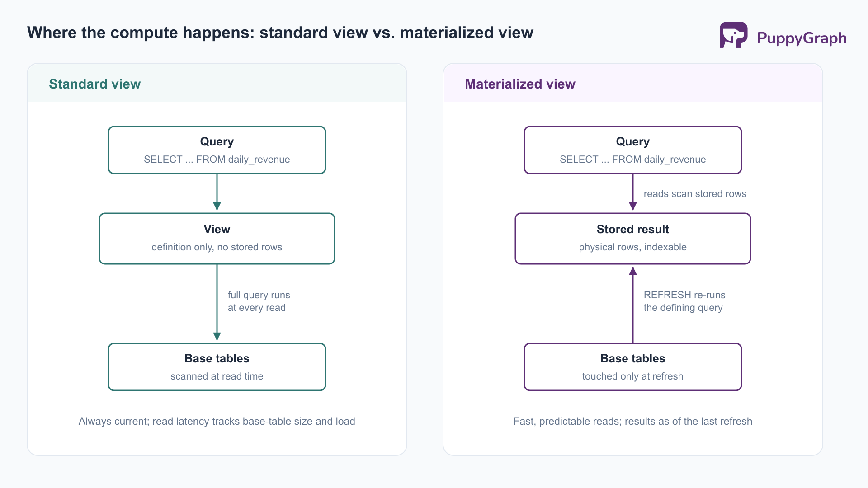The height and width of the screenshot is (488, 868).
Task: Click the 'Standard view' panel heading
Action: [x=94, y=84]
